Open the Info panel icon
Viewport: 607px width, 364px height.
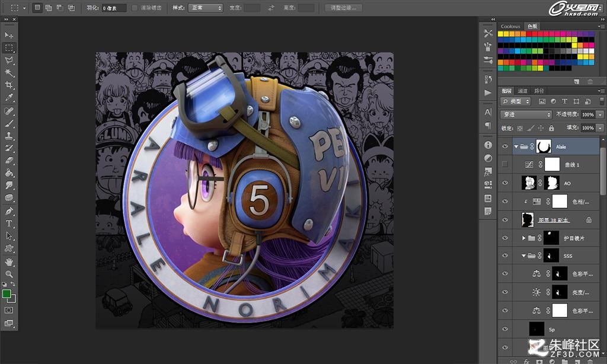click(x=488, y=145)
